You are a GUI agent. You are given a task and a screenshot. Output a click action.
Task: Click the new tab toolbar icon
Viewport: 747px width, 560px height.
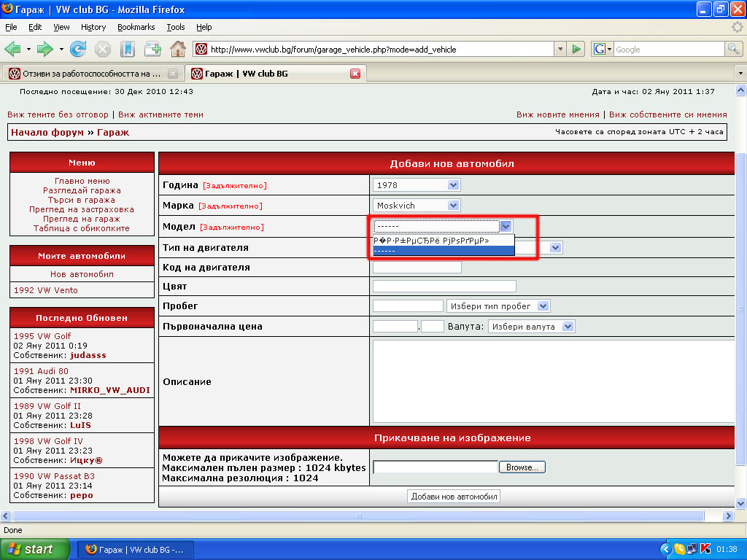point(152,49)
